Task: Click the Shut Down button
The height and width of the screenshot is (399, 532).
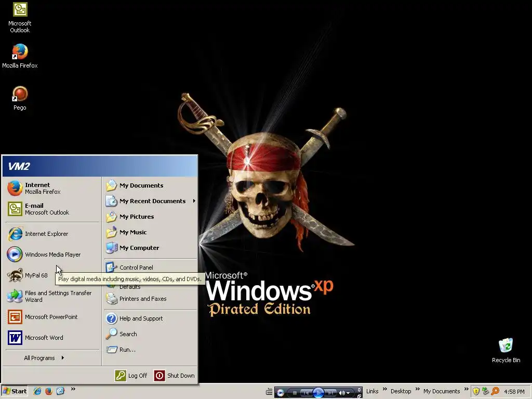Action: [175, 376]
